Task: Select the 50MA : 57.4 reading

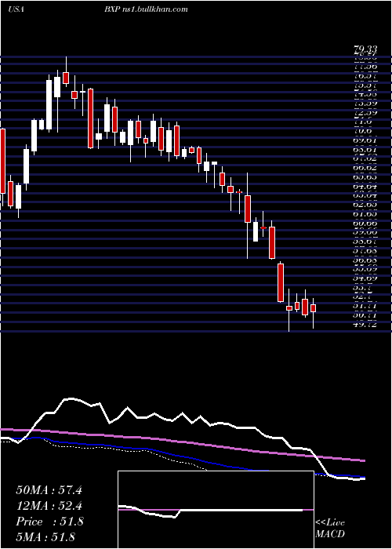Action: click(x=49, y=490)
